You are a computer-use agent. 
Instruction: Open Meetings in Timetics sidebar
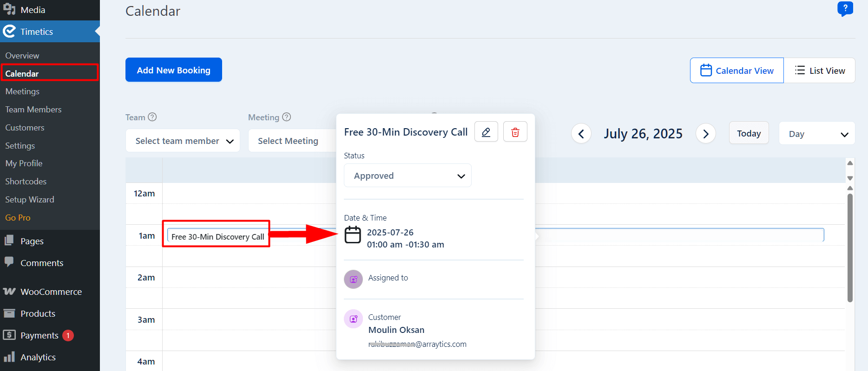tap(22, 91)
